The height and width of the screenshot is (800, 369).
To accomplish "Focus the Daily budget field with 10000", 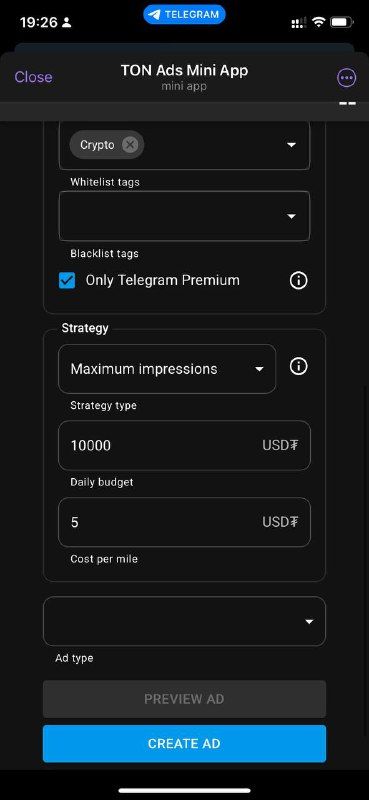I will pos(184,445).
